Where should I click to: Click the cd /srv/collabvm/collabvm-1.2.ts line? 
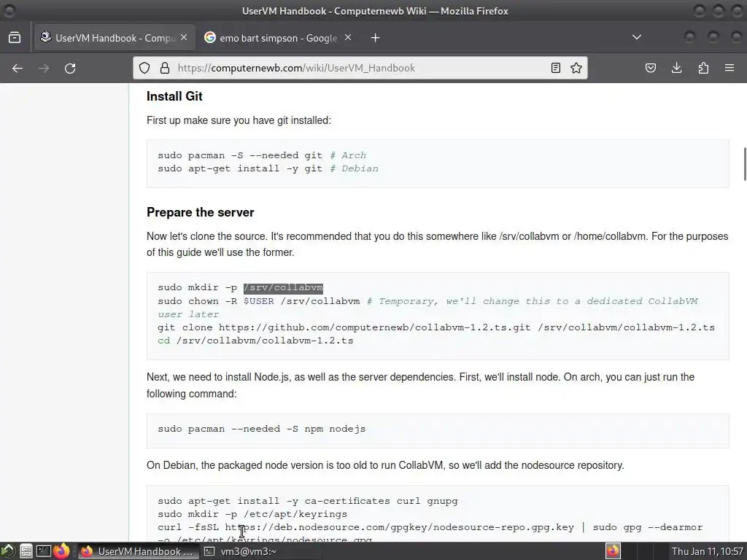coord(255,341)
